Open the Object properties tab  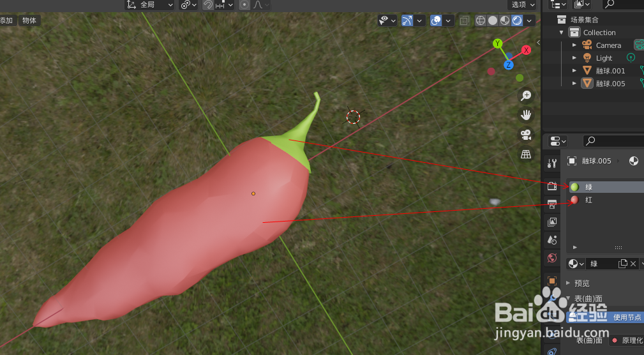(552, 281)
